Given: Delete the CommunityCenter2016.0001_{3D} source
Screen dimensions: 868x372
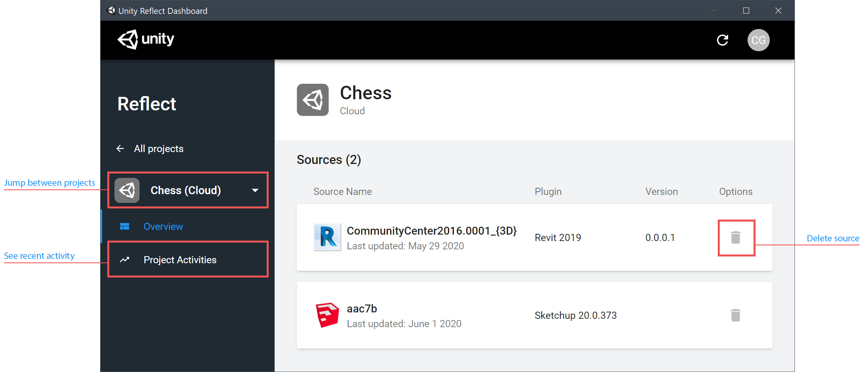Looking at the screenshot, I should (x=736, y=237).
